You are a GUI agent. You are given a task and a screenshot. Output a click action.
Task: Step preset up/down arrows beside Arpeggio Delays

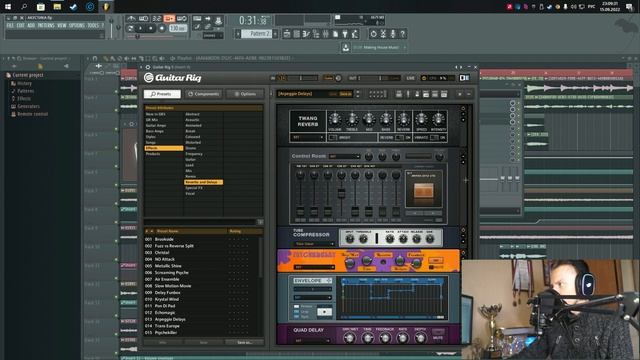point(358,94)
